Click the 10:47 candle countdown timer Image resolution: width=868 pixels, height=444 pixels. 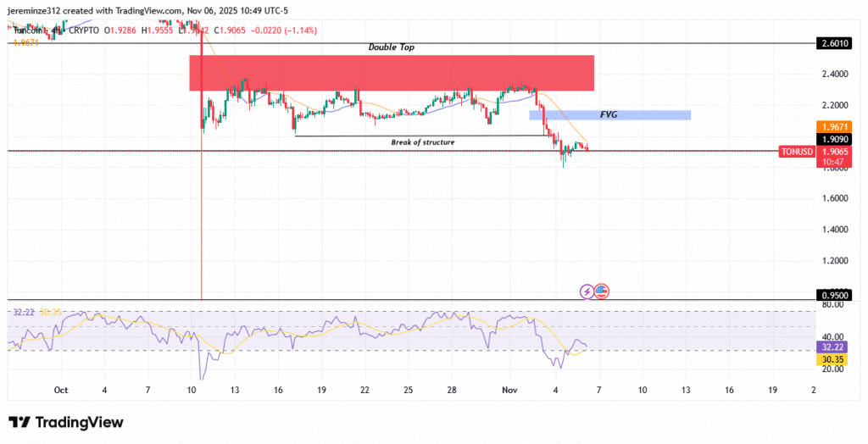coord(835,162)
